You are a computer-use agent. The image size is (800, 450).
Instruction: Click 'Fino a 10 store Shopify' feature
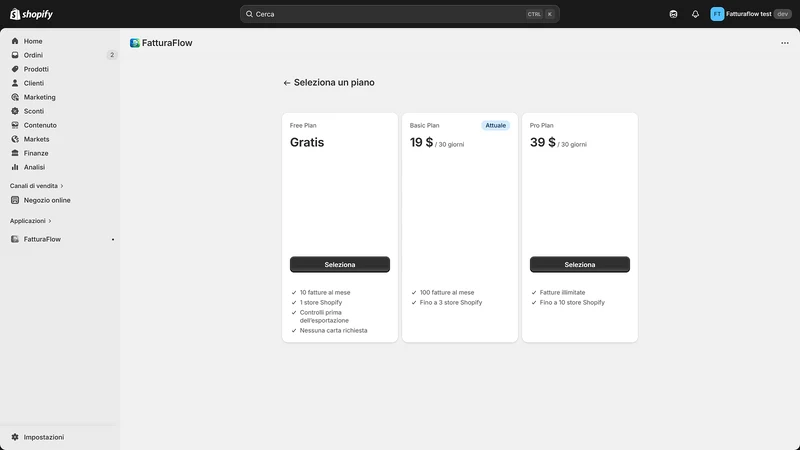(x=572, y=303)
